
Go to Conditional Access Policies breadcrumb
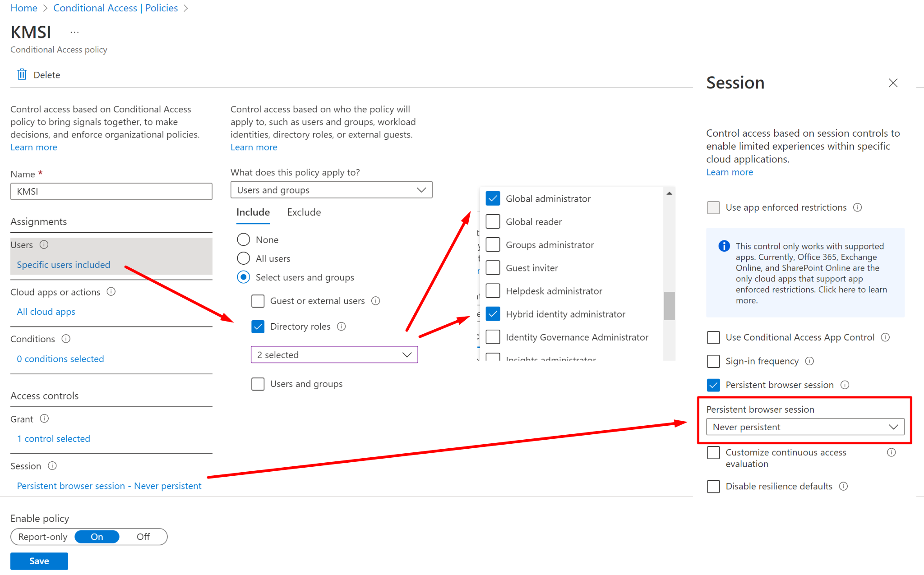click(115, 8)
